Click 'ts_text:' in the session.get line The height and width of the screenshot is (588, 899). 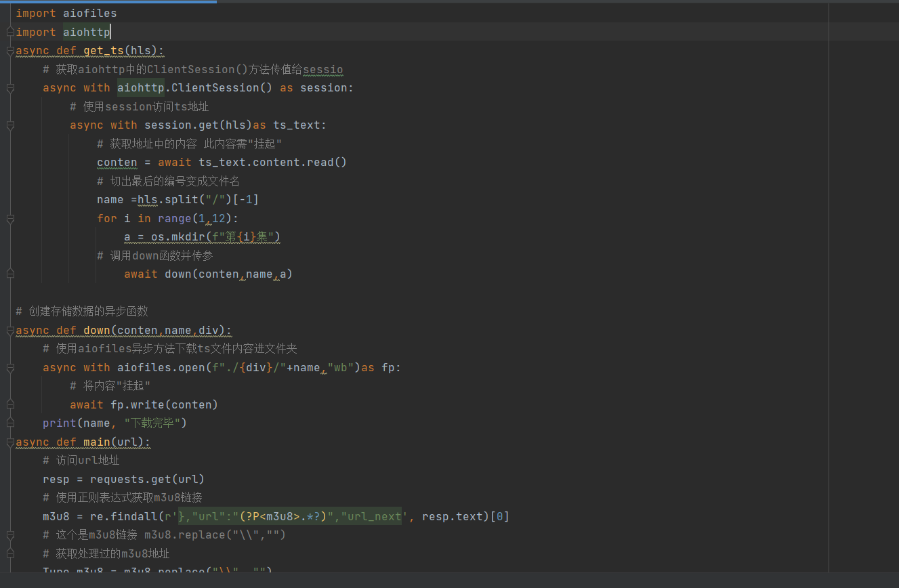299,125
